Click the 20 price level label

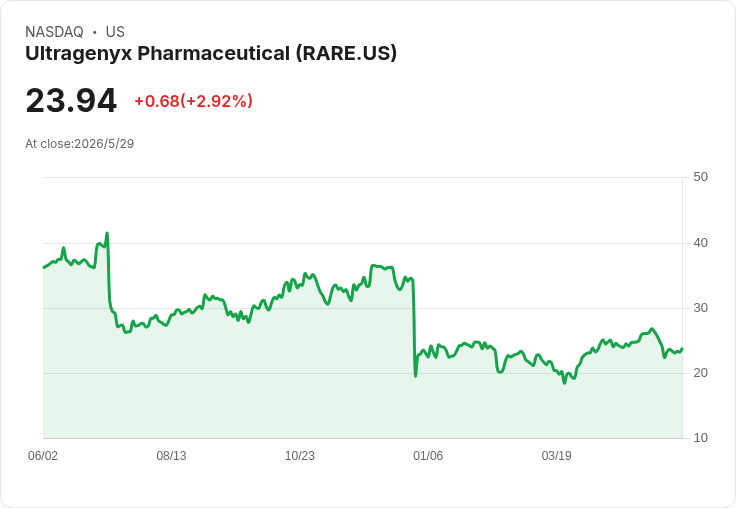click(700, 373)
